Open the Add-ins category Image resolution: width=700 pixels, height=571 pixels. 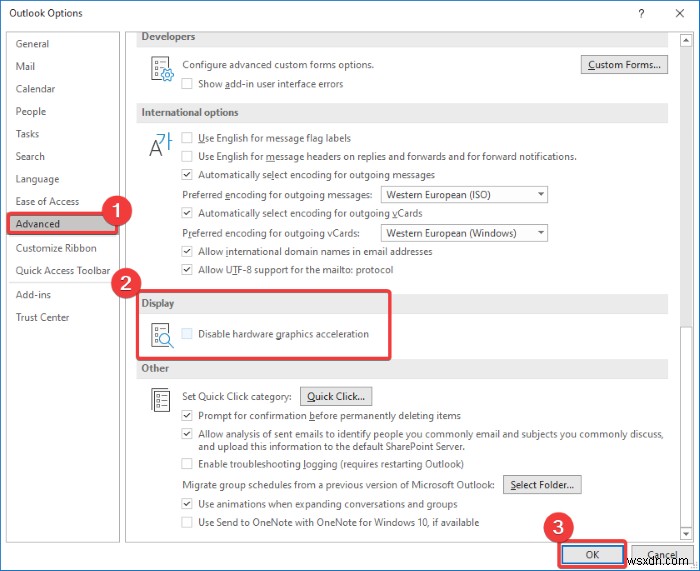(63, 295)
